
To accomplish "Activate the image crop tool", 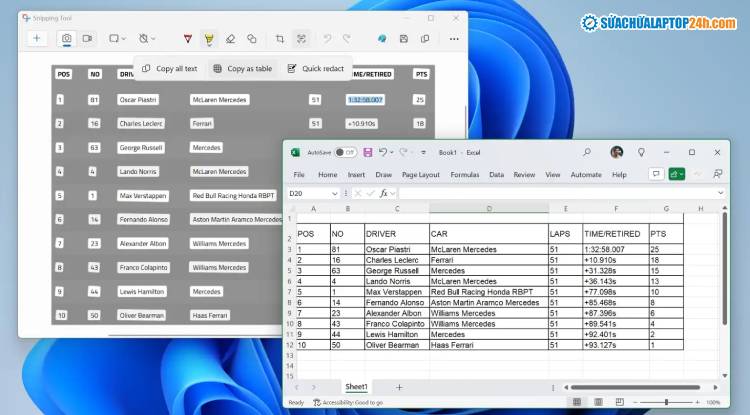I will pos(280,39).
